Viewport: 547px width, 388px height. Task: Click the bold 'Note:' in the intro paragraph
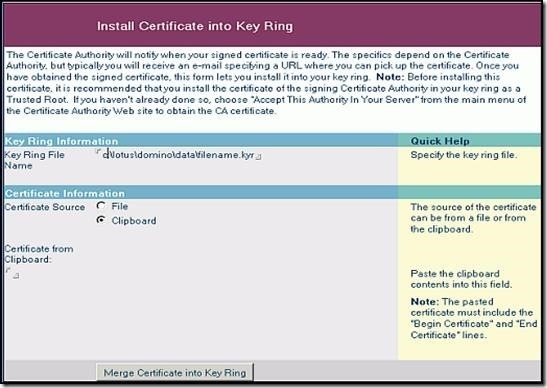tap(390, 77)
